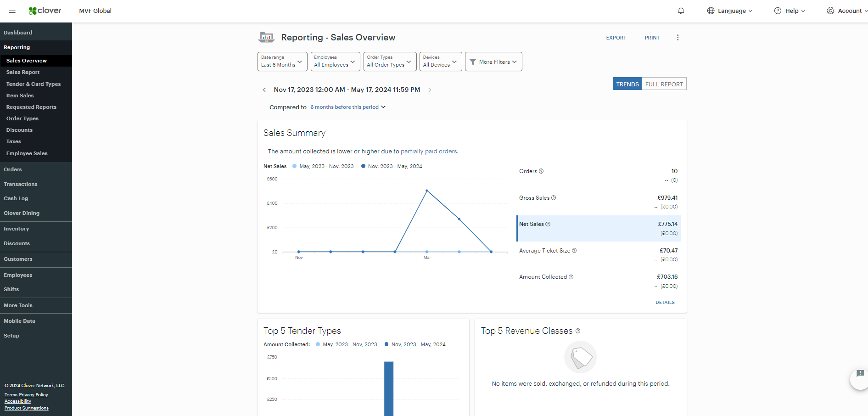Open the notifications bell
This screenshot has height=416, width=868.
pyautogui.click(x=681, y=11)
